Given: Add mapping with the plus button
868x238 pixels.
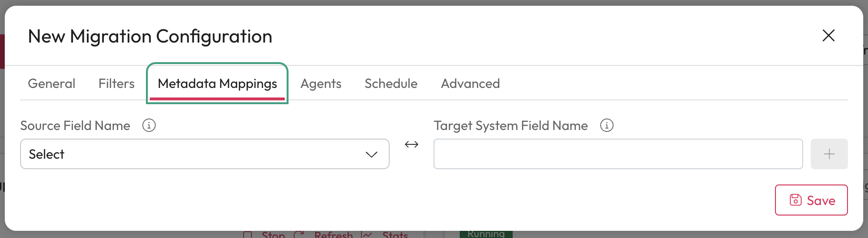Looking at the screenshot, I should [x=829, y=154].
